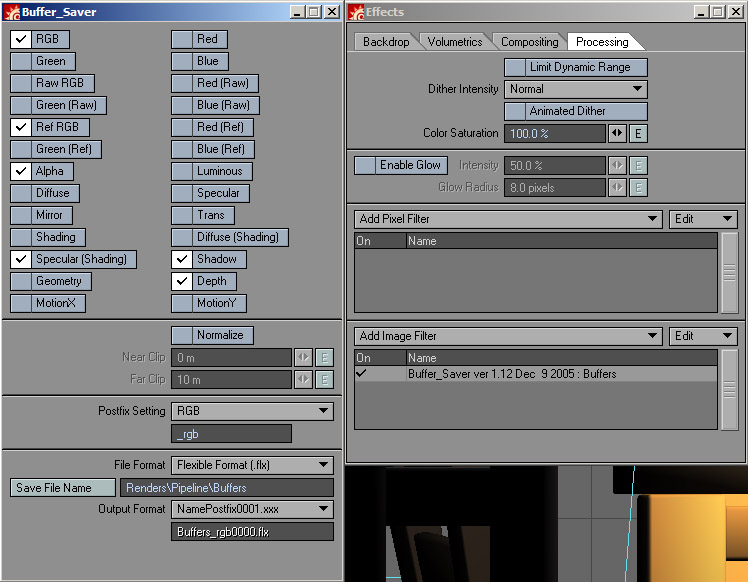The image size is (748, 582).
Task: Maximize the Buffer_Saver window
Action: (x=314, y=12)
